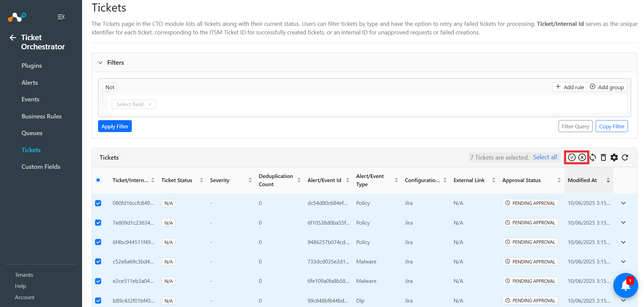Sort by the Ticket/Internal Id column arrows
This screenshot has width=644, height=307.
click(x=153, y=180)
